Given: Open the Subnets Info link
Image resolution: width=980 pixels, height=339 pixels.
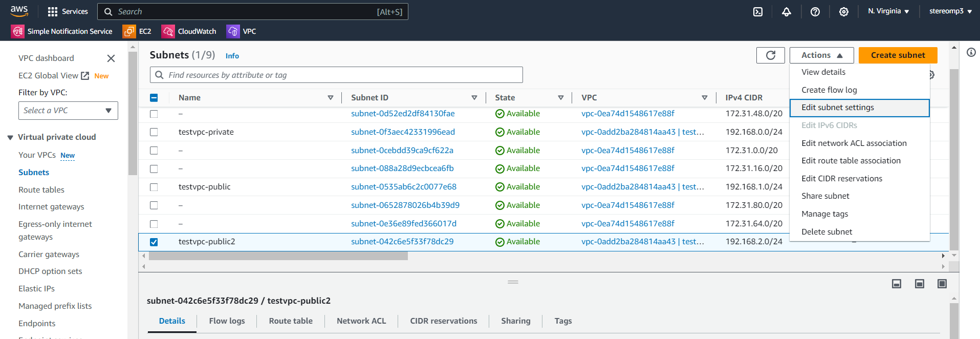Looking at the screenshot, I should [x=232, y=56].
